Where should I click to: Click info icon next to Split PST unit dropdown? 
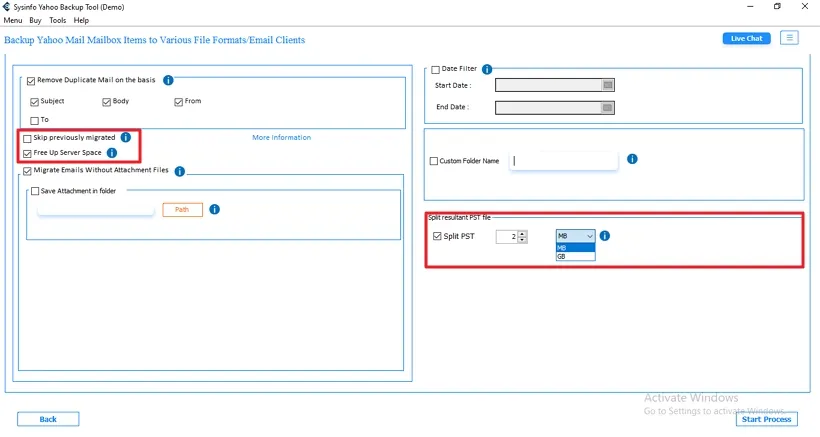click(x=605, y=236)
